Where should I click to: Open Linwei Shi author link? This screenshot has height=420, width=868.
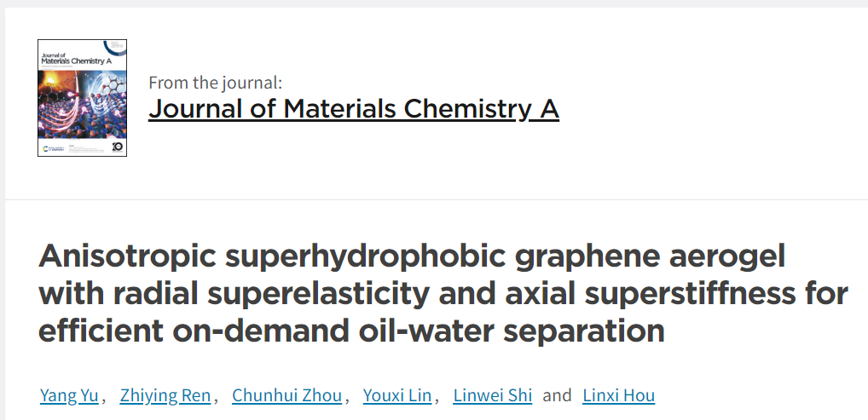click(493, 395)
